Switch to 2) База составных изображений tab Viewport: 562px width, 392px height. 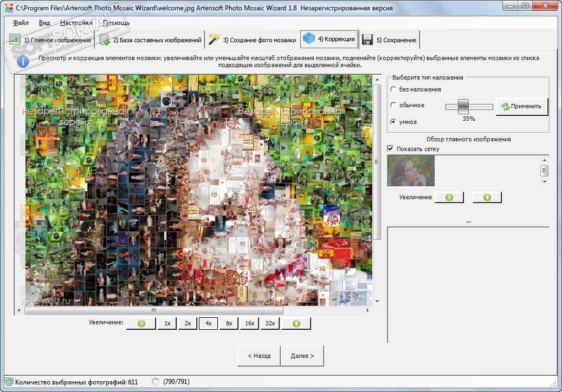[x=150, y=40]
